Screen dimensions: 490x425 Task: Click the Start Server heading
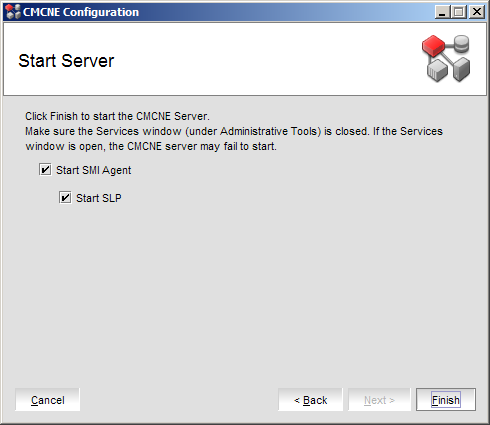[66, 61]
